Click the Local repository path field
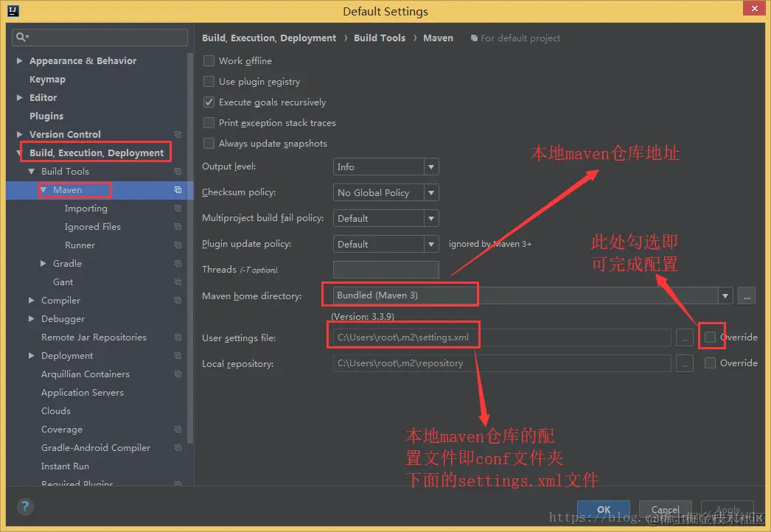This screenshot has width=771, height=532. 502,363
